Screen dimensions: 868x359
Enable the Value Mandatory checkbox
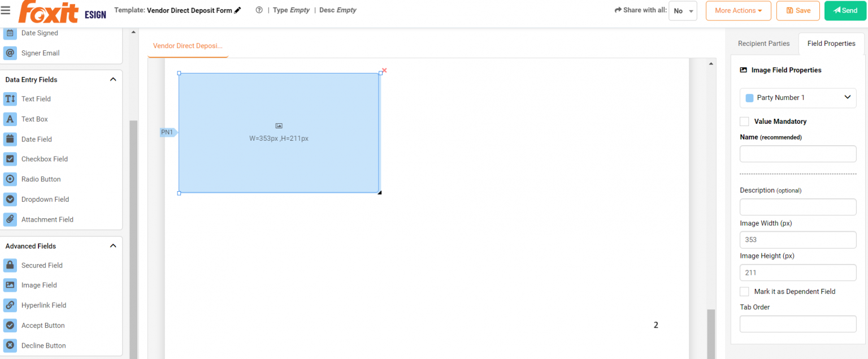[x=744, y=121]
